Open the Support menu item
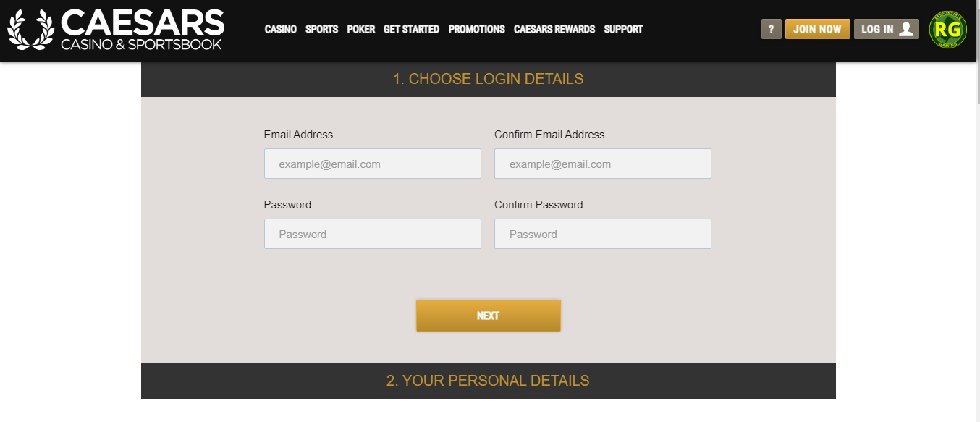Screen dimensions: 980x422 point(623,30)
